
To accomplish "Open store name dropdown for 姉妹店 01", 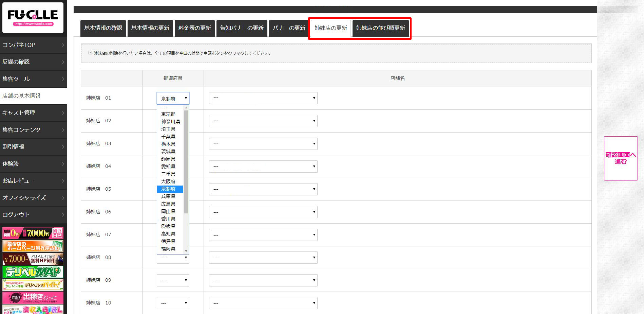I will coord(263,98).
